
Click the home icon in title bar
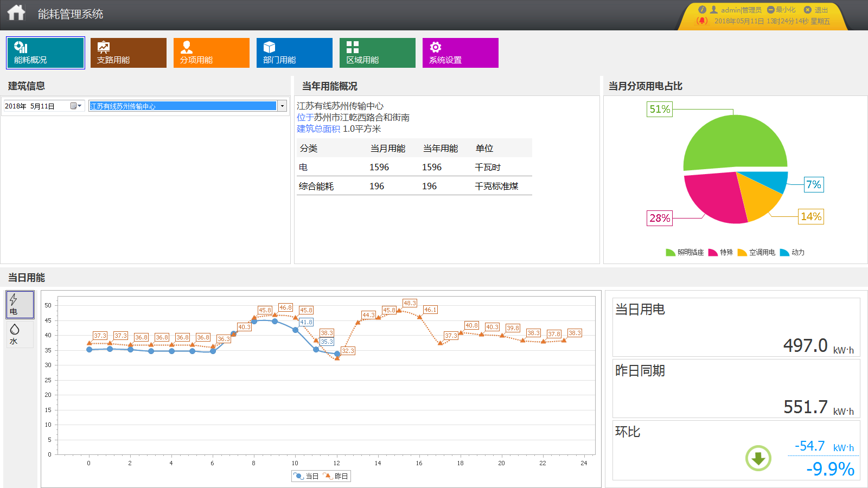(x=16, y=13)
